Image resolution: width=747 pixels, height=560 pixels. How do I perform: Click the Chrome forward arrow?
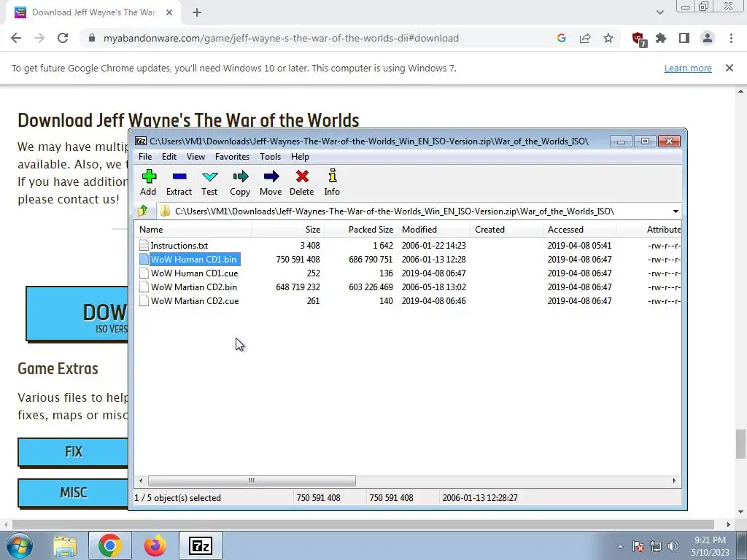click(39, 38)
